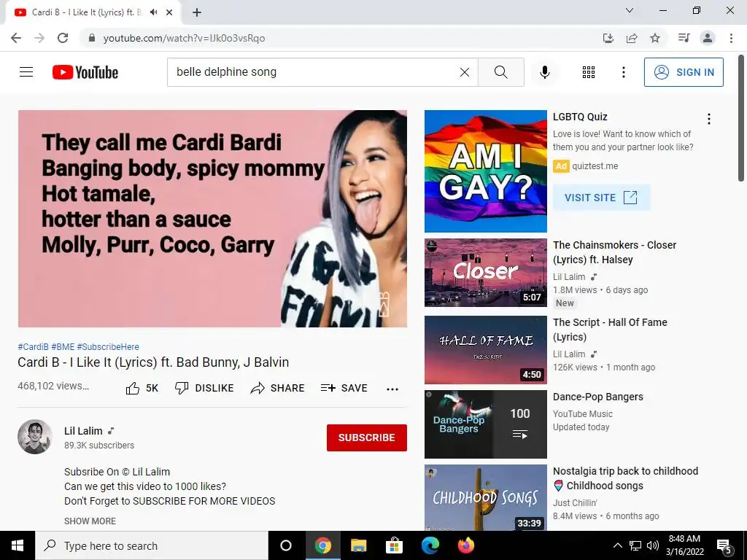Open Nostalgia trip back to childhood title
The height and width of the screenshot is (560, 747).
coord(625,478)
